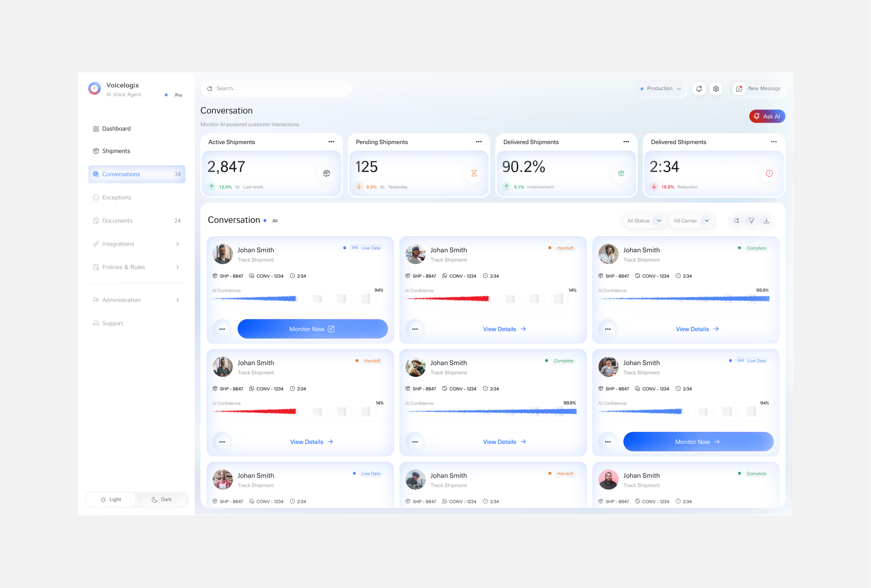This screenshot has height=588, width=871.
Task: Open the notifications bell icon
Action: pos(699,88)
